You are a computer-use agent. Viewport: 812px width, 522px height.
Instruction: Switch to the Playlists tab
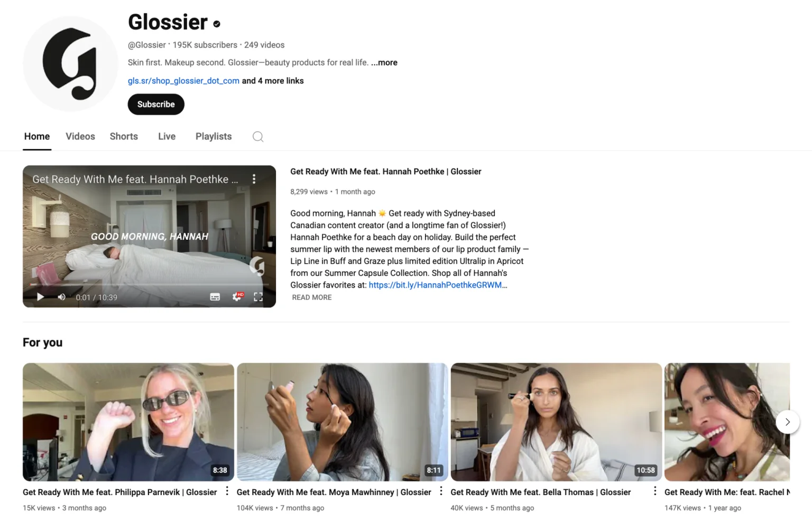click(214, 136)
